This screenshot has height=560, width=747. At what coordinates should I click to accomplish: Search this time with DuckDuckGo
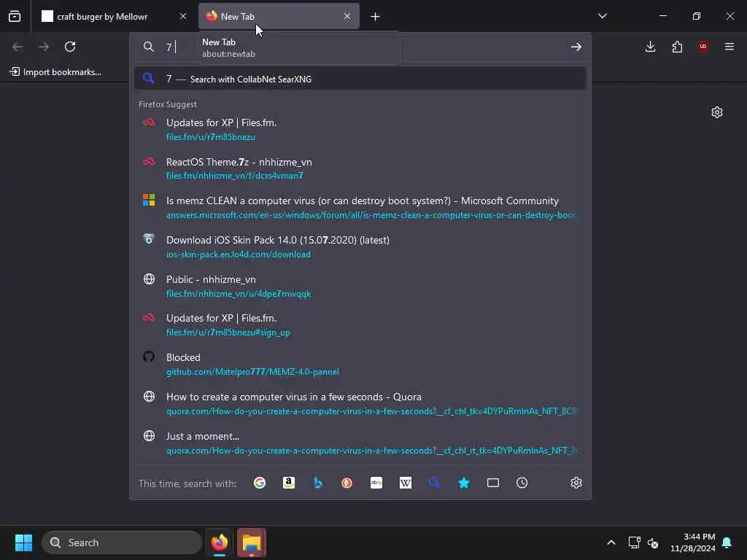pyautogui.click(x=347, y=483)
